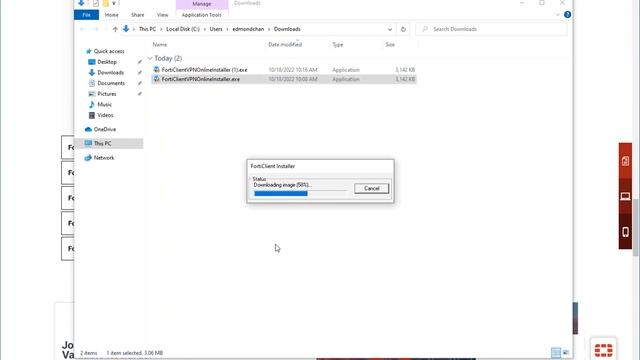Cancel the FortiClient Installer download
640x360 pixels.
[371, 188]
